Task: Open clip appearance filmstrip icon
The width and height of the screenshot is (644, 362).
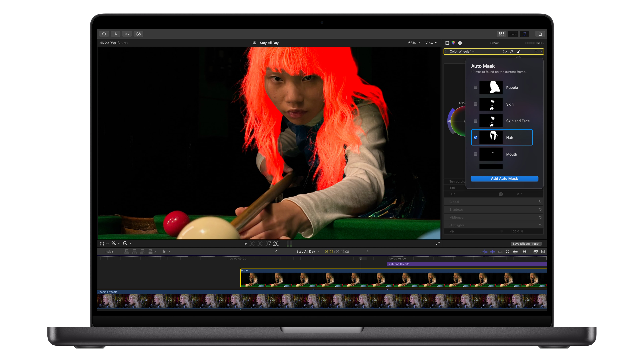Action: [524, 252]
